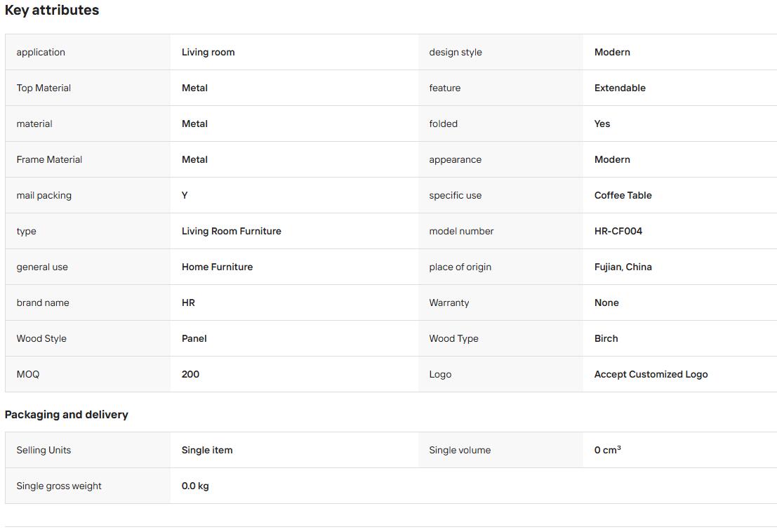This screenshot has height=532, width=777.
Task: Click the Packaging and delivery heading
Action: coord(67,415)
